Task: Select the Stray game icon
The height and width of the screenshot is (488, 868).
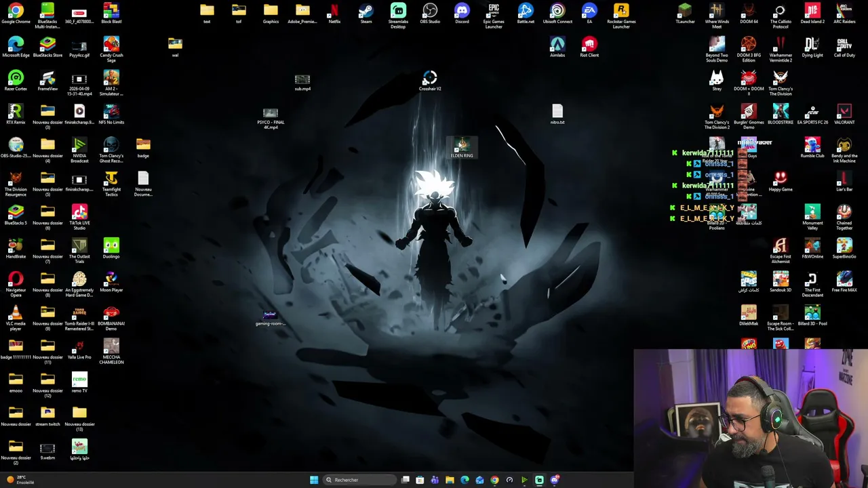Action: tap(717, 81)
